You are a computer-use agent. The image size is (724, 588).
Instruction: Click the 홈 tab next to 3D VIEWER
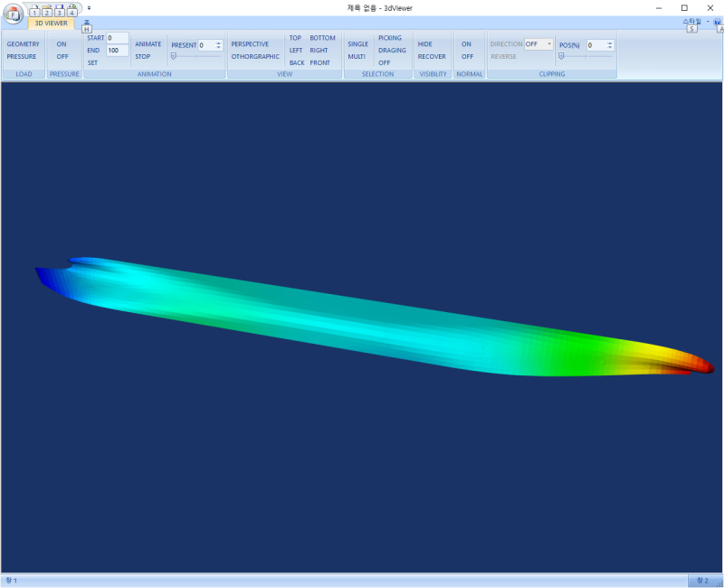tap(86, 24)
